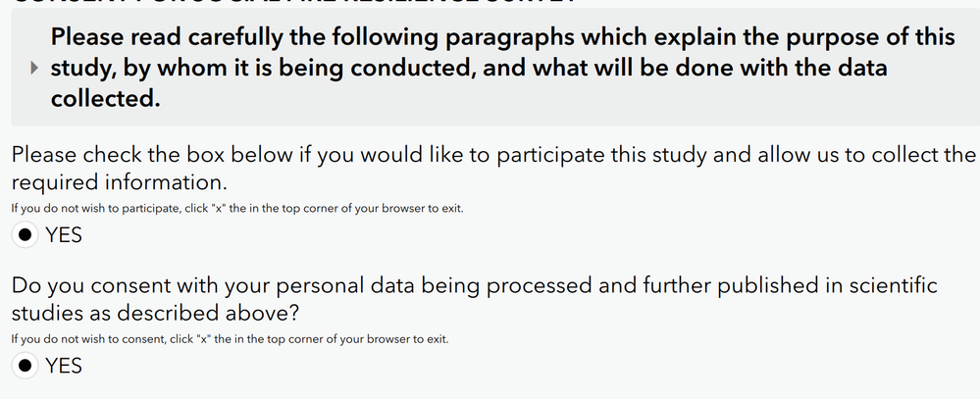
Task: Click the YES label under the participation question
Action: point(64,235)
